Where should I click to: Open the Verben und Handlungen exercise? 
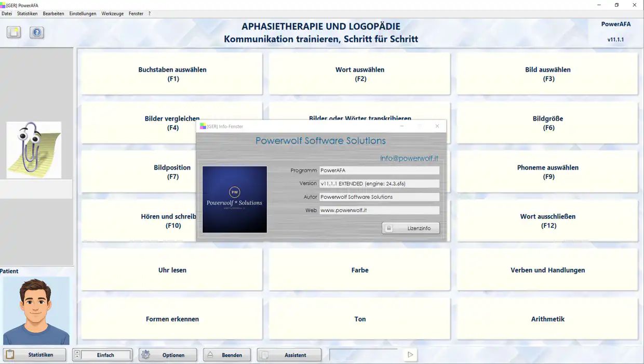point(547,270)
